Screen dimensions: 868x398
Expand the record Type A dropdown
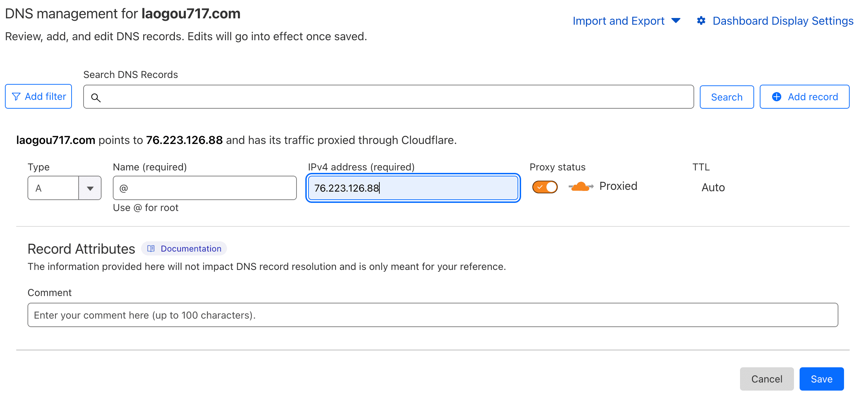point(90,187)
